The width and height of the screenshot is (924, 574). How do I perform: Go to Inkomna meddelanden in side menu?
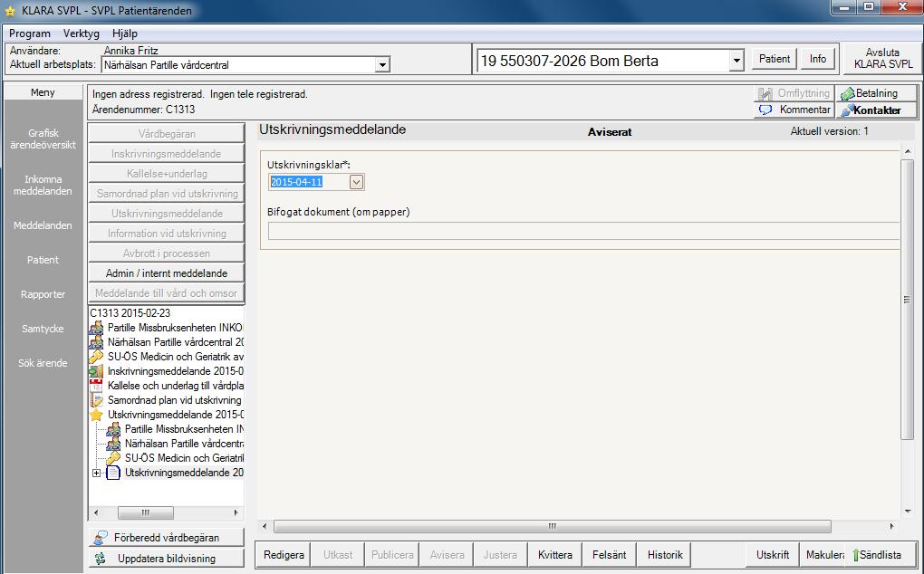coord(43,185)
